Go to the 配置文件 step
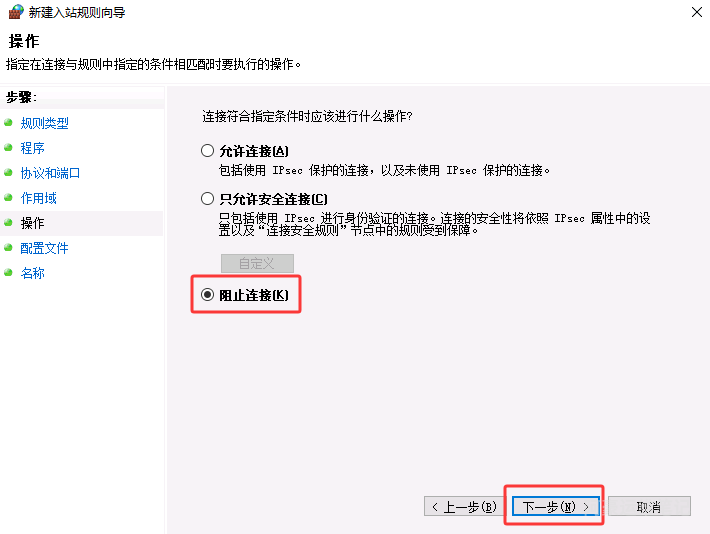The image size is (710, 534). click(44, 248)
